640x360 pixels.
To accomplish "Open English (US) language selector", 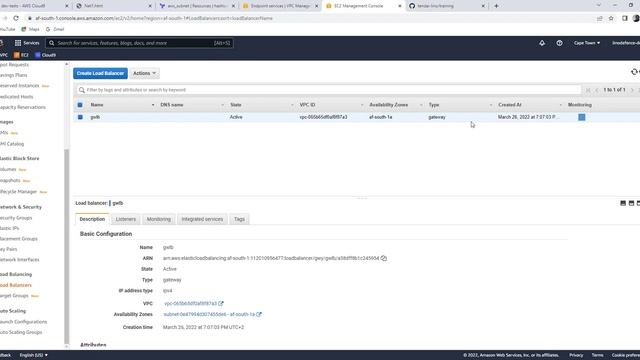I will (33, 355).
